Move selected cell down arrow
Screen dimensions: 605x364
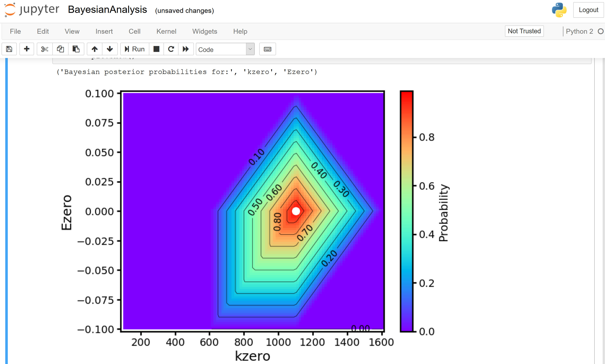pos(110,49)
